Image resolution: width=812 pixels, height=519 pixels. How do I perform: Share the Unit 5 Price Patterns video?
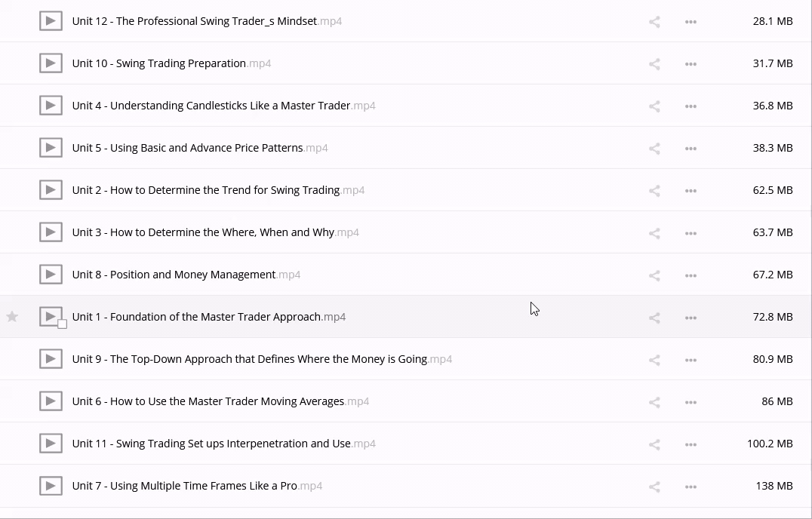(x=654, y=149)
